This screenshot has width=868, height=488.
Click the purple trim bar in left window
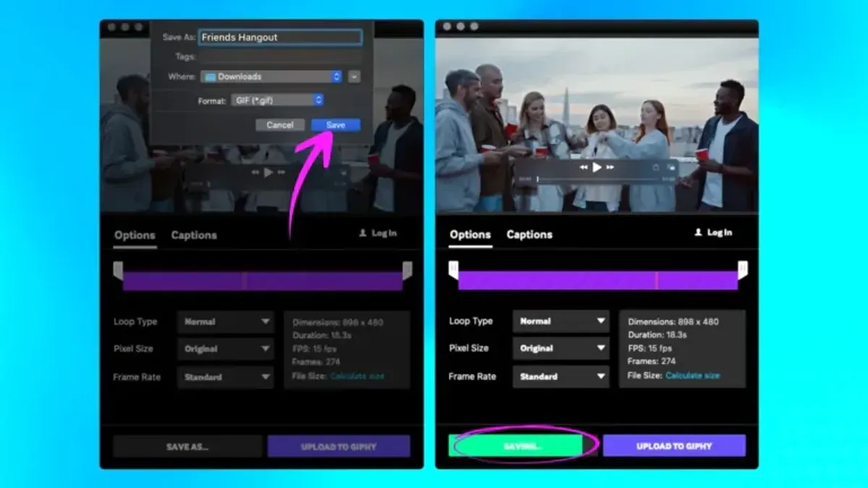pos(263,281)
